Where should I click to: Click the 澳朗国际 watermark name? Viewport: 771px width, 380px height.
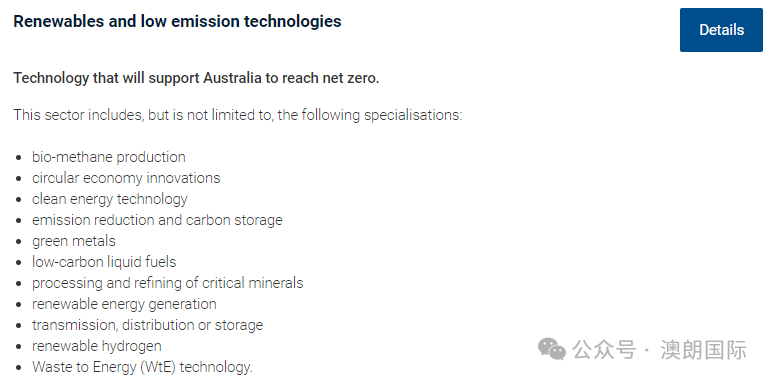pos(704,350)
